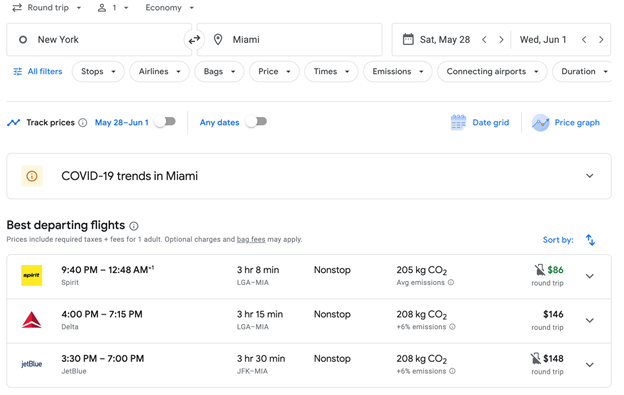The image size is (624, 395).
Task: Select the JetBlue 3:30 PM flight
Action: (309, 365)
